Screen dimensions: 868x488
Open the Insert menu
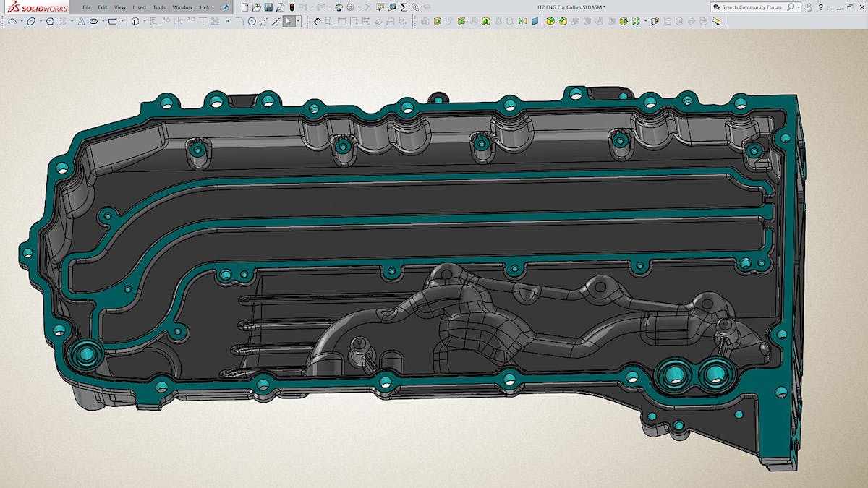[139, 7]
